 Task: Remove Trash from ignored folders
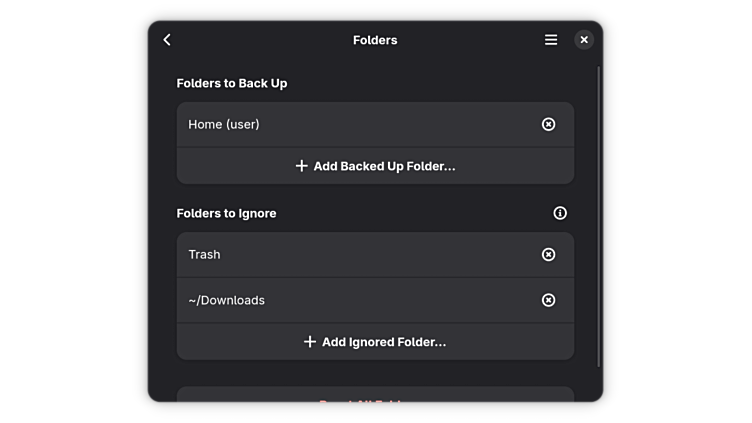coord(548,254)
